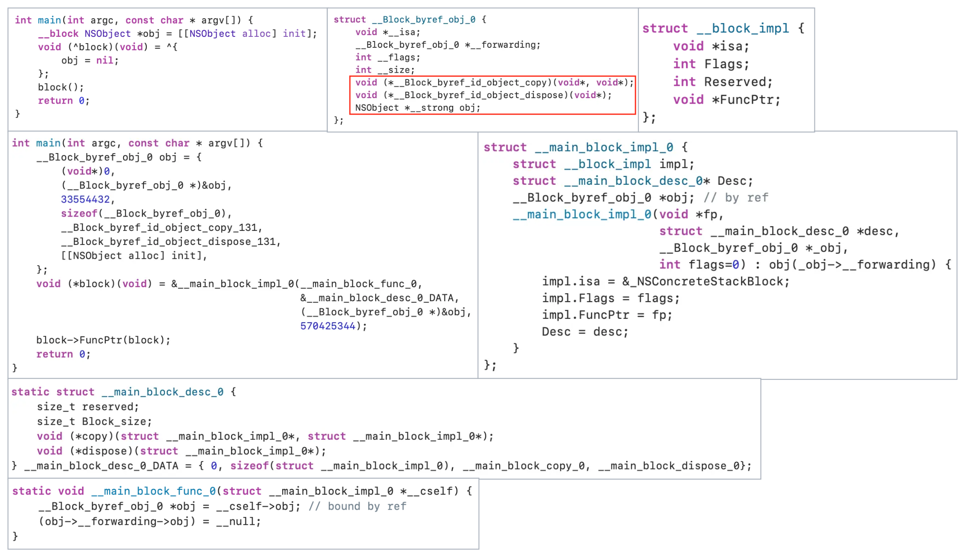
Task: Click 'impl.FuncPtr = fp;' line
Action: 607,315
